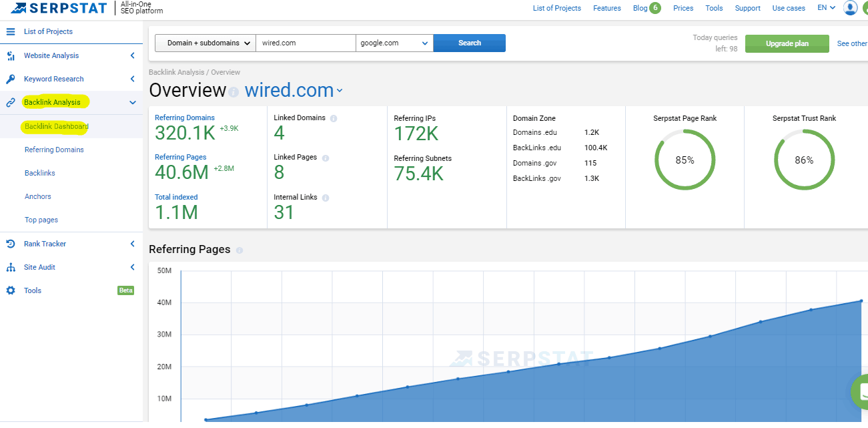Click the Domains .edu row value 1.2K
Viewport: 868px width, 428px height.
[x=592, y=133]
